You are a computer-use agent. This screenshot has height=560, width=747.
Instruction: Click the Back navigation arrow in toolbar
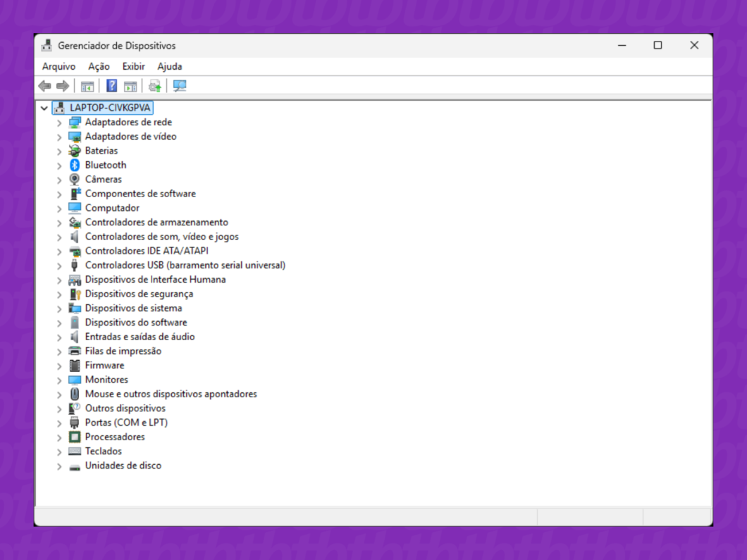(43, 85)
